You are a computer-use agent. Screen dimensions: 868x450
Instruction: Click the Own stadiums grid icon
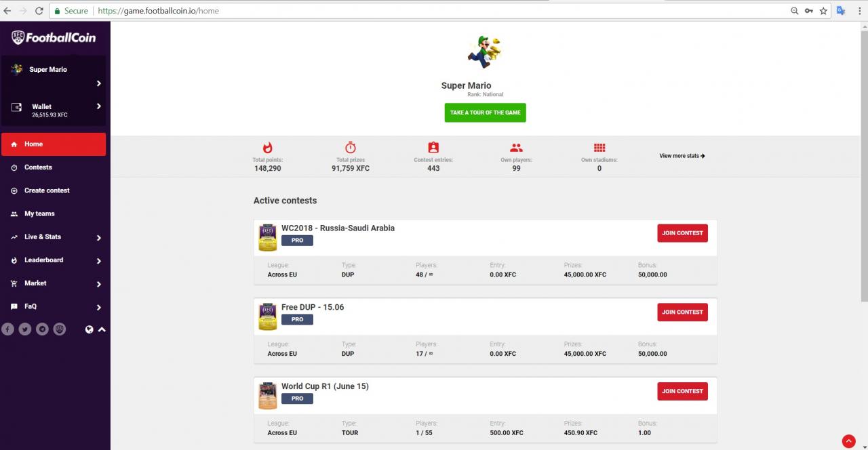coord(599,147)
